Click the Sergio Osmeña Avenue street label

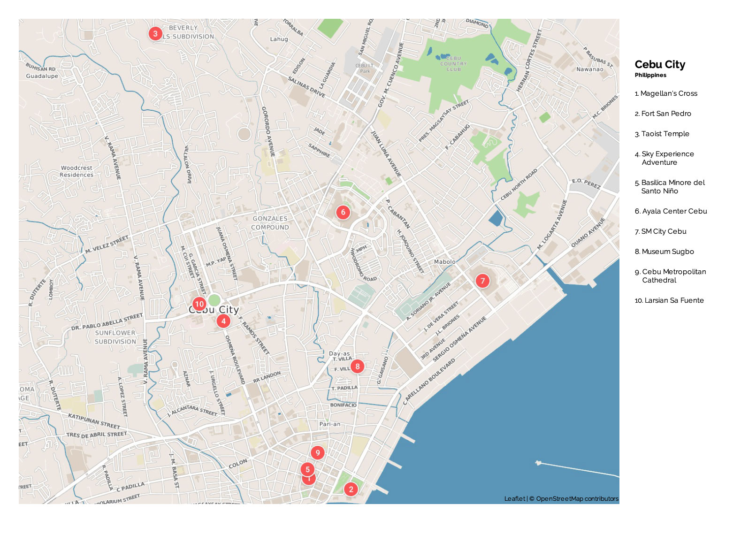click(x=459, y=339)
